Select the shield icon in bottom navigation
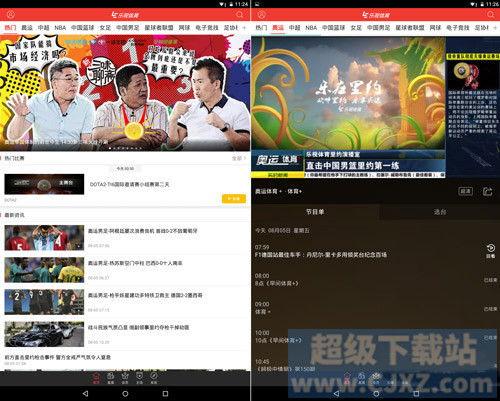The image size is (500, 401). (x=139, y=378)
